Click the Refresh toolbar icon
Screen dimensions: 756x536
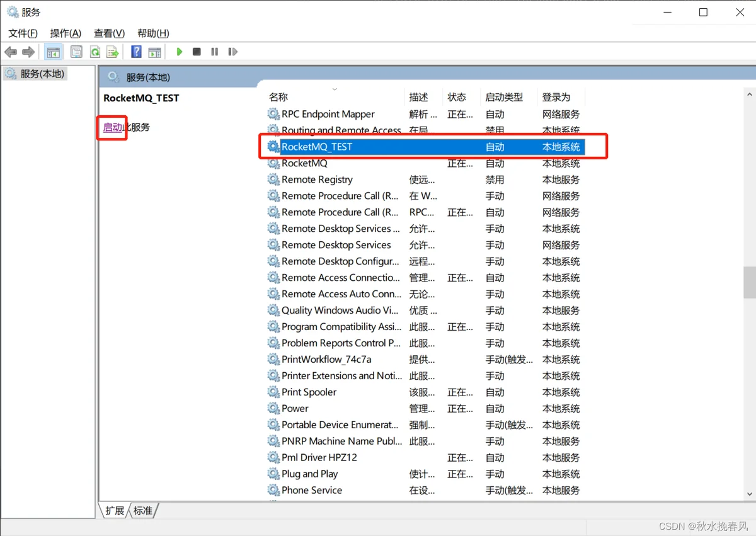click(x=95, y=52)
